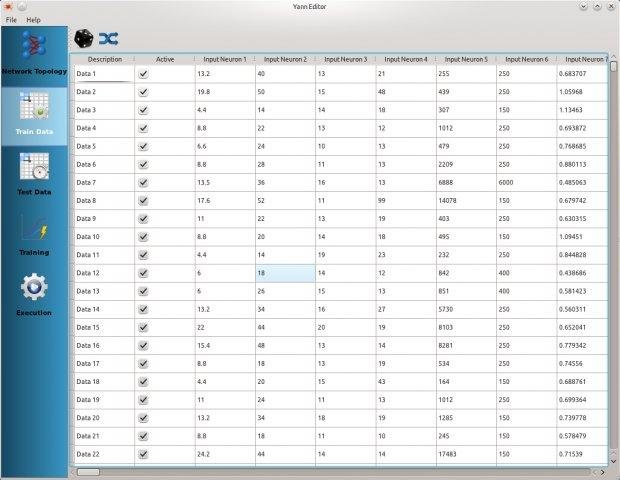The image size is (620, 480).
Task: Disable the Active checkbox for Data 15
Action: coord(143,327)
